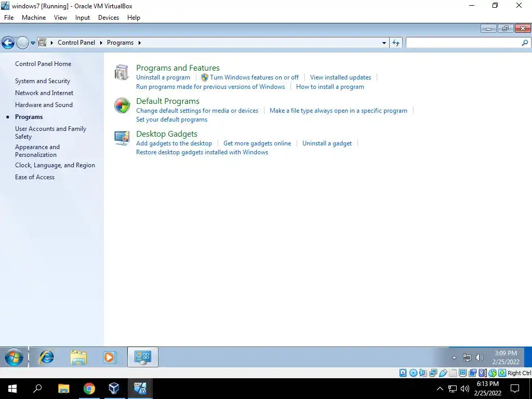
Task: Open host notification center icon
Action: pos(515,389)
